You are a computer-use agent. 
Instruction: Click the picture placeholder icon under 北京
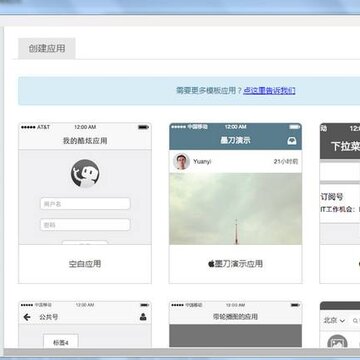(337, 342)
